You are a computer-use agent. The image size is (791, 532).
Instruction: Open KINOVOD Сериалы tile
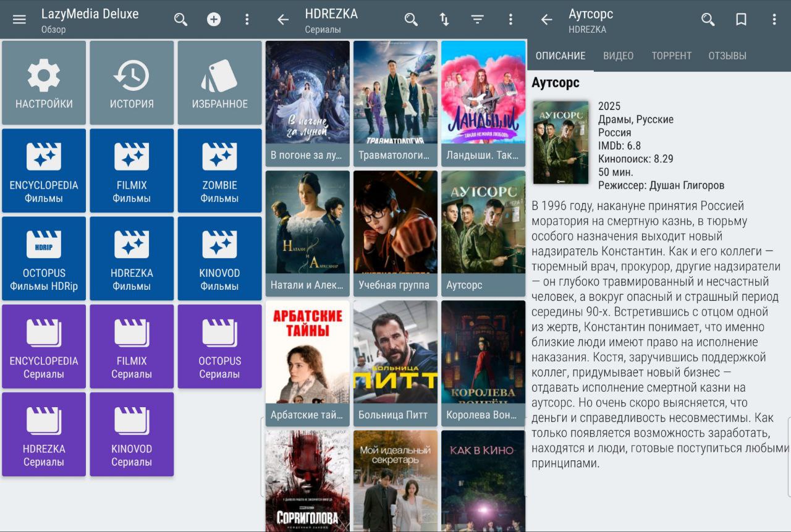tap(132, 434)
